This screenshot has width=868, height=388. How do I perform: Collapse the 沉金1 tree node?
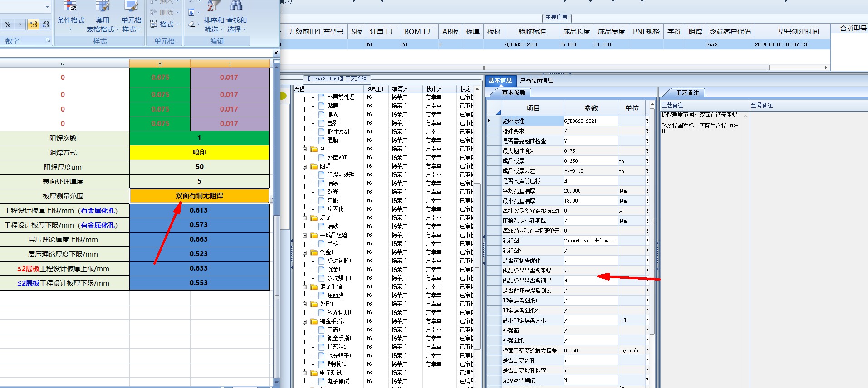[x=305, y=252]
